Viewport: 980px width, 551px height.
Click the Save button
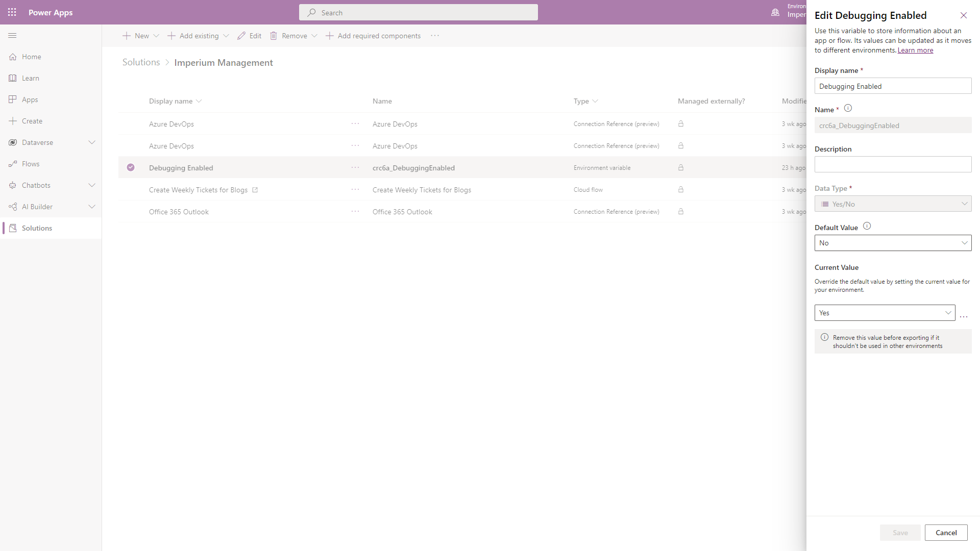[900, 532]
